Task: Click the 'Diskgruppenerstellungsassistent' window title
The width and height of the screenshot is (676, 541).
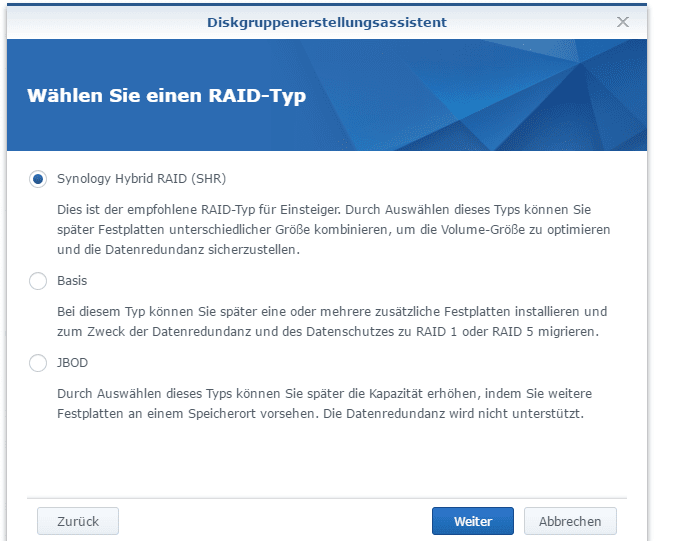Action: [x=327, y=22]
